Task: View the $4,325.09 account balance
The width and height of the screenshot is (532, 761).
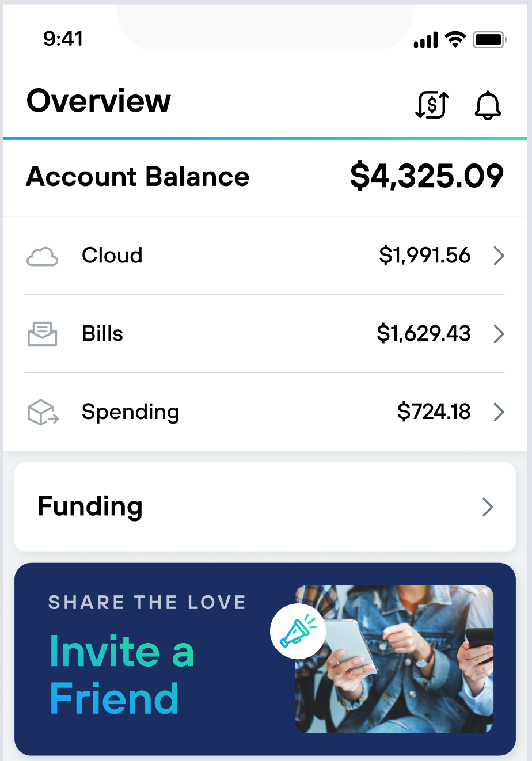Action: 427,176
